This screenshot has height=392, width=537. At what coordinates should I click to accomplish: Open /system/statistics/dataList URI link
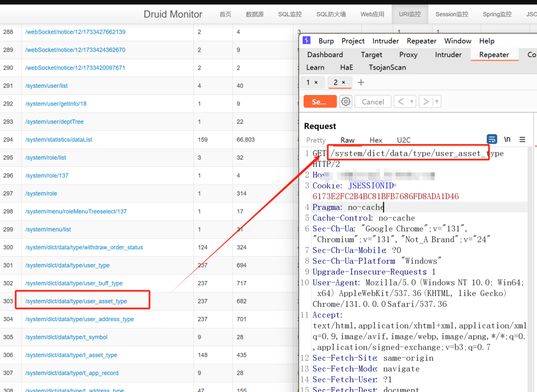tap(59, 139)
